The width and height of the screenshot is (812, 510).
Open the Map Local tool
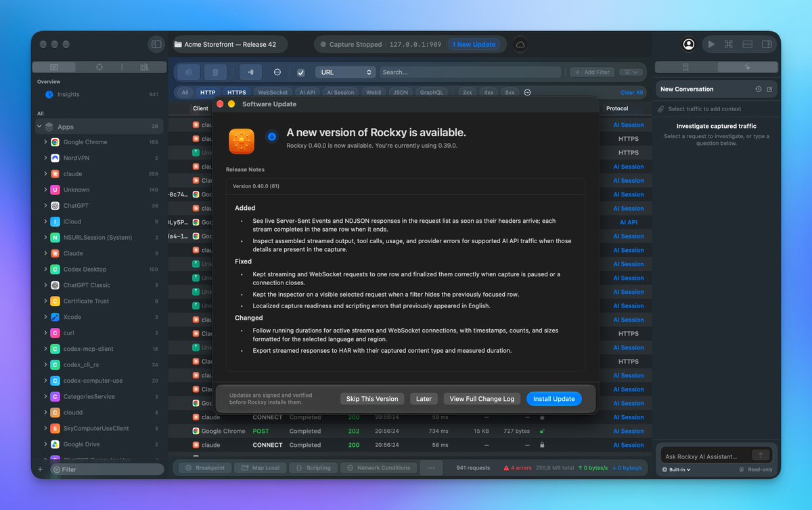click(x=260, y=468)
